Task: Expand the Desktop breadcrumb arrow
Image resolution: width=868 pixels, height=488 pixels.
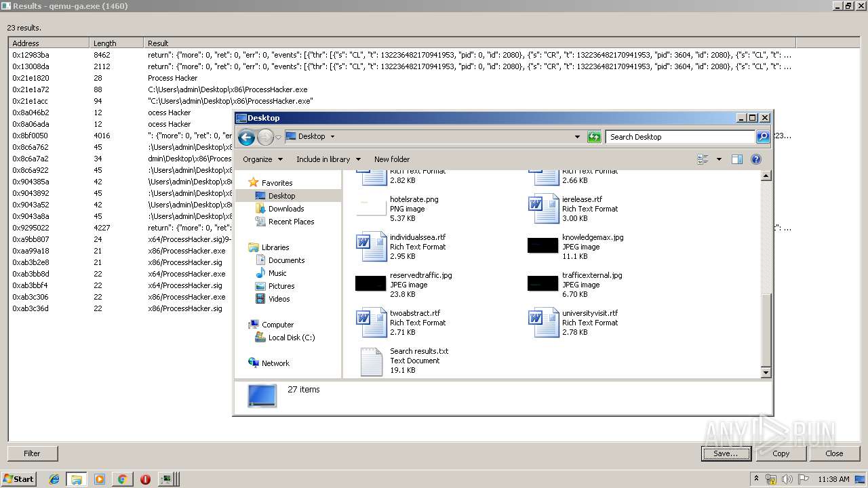Action: [x=332, y=136]
